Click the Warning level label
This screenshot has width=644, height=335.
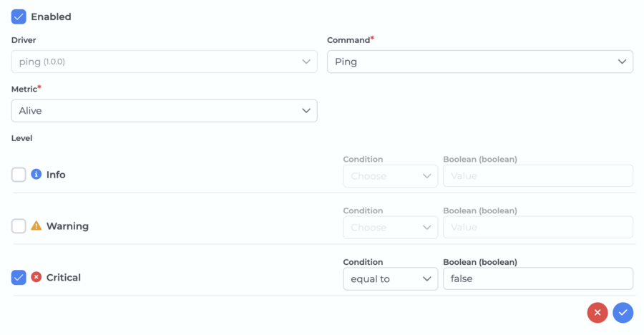pos(67,226)
